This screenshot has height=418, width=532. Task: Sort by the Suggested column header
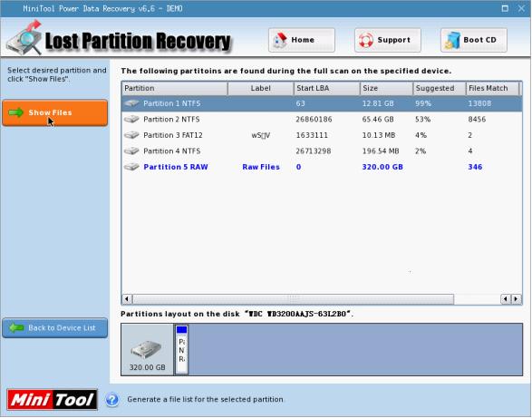440,88
